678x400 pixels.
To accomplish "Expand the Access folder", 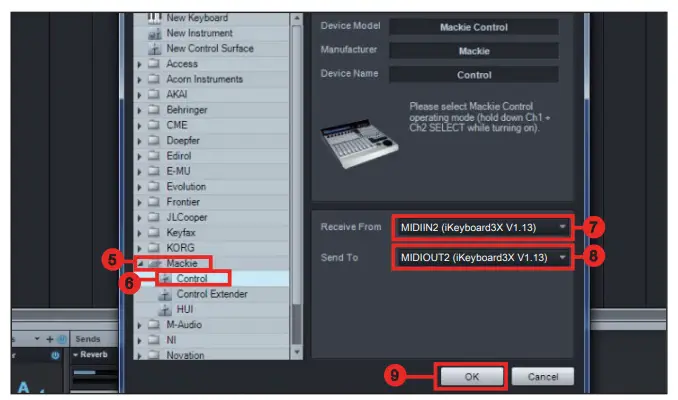I will pyautogui.click(x=139, y=64).
